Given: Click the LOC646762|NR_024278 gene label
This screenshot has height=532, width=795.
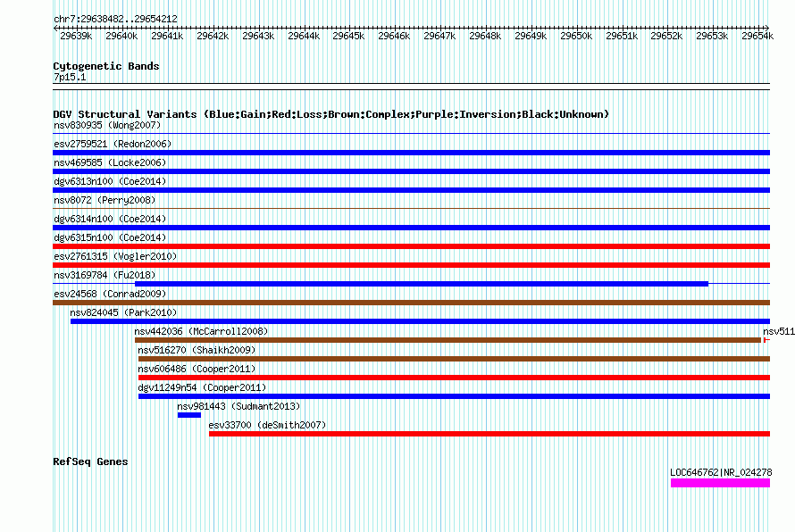Looking at the screenshot, I should click(x=721, y=472).
